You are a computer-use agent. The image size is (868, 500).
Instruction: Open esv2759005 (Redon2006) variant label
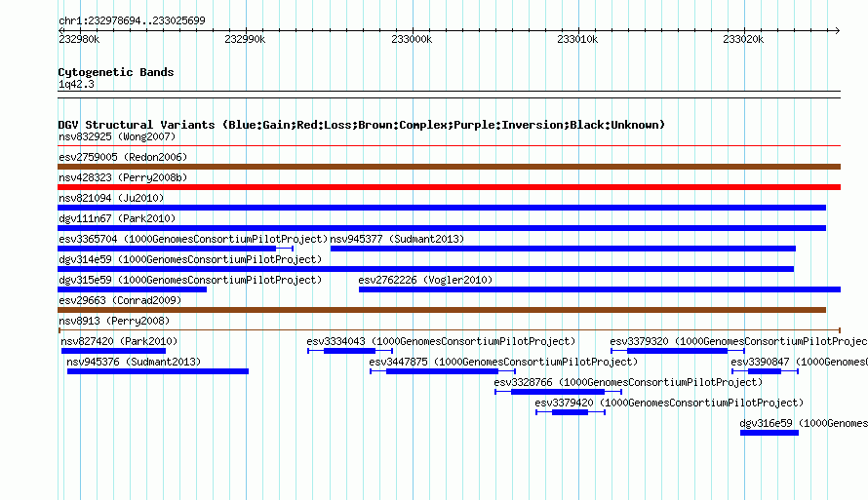123,157
